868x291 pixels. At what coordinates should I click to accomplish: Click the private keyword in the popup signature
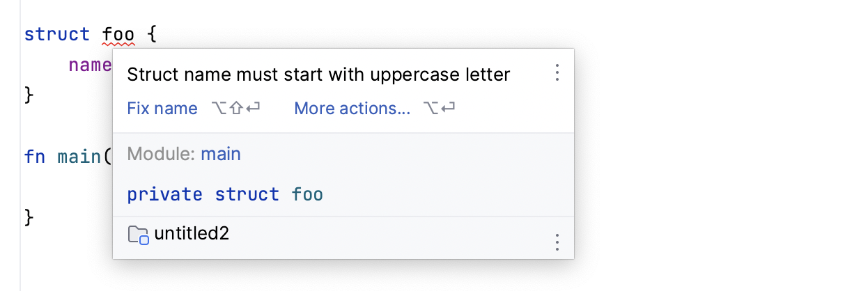point(164,194)
